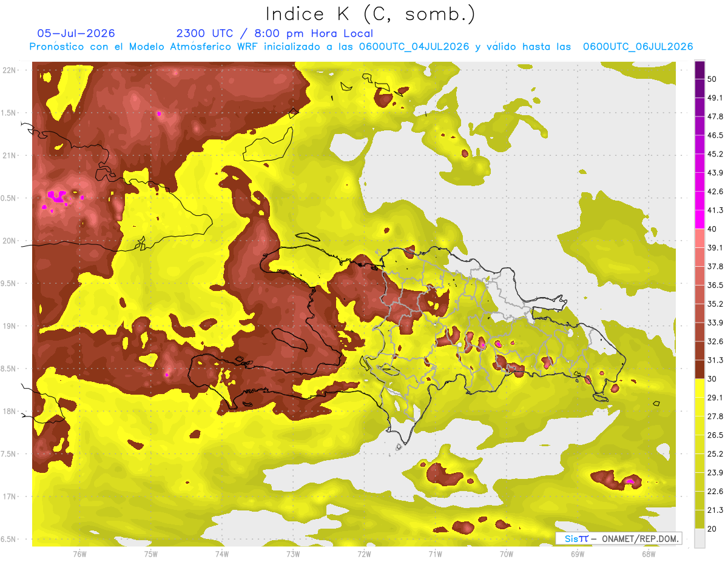Select the date text "05-Jul-2026"
Image resolution: width=728 pixels, height=562 pixels.
pyautogui.click(x=76, y=33)
